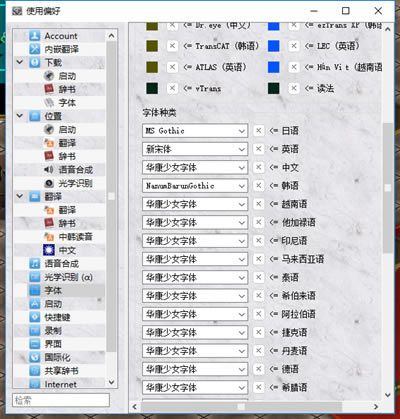Reset the 阿拉伯语 font with X button

(x=258, y=314)
